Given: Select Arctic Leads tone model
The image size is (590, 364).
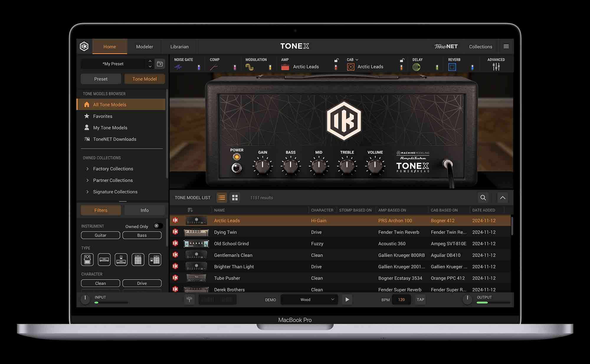Looking at the screenshot, I should click(227, 220).
